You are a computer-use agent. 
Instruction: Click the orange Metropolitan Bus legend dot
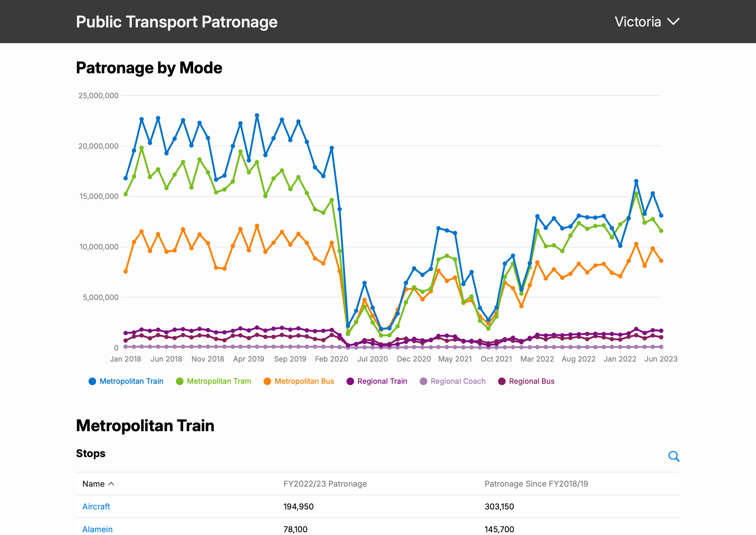tap(267, 381)
